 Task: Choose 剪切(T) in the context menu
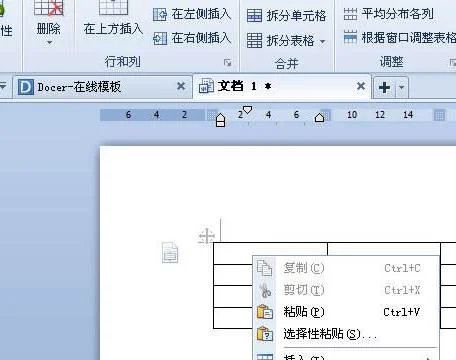(347, 290)
